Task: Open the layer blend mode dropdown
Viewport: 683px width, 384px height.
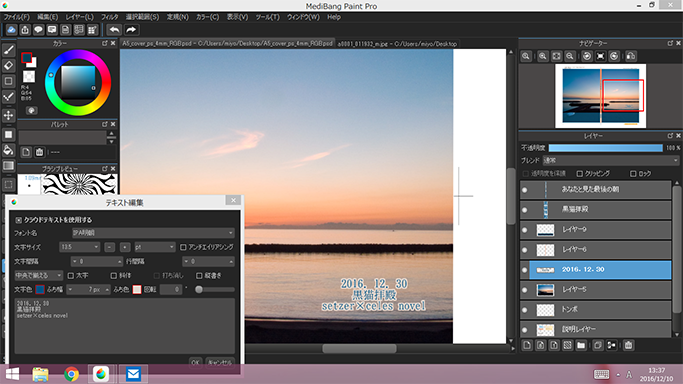Action: coord(611,160)
